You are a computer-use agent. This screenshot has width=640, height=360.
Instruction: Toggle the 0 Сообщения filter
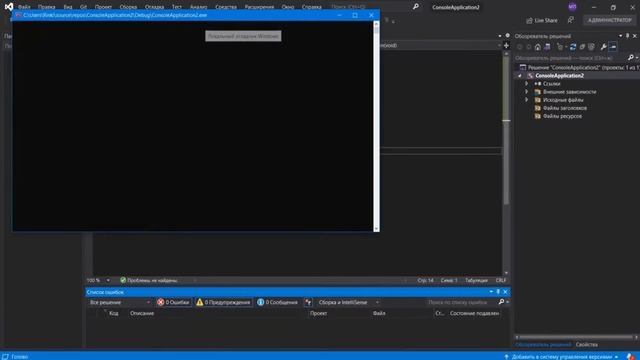278,302
